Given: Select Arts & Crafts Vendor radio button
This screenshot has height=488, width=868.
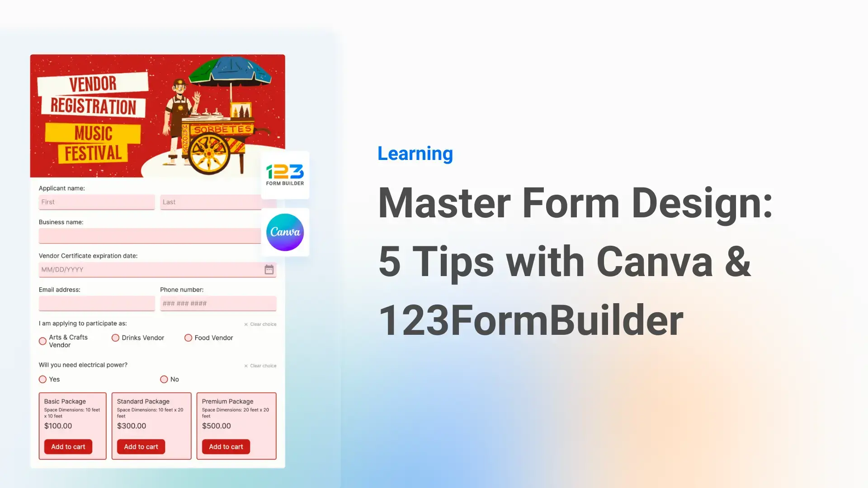Looking at the screenshot, I should (x=42, y=341).
